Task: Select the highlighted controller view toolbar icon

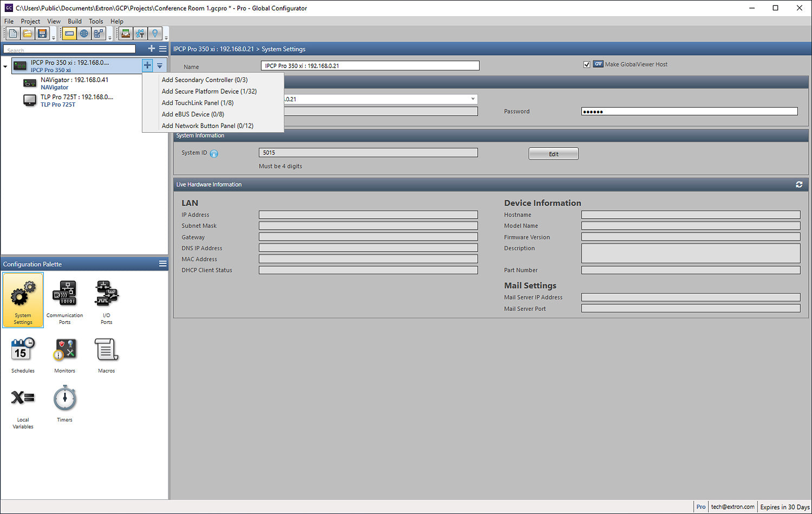Action: coord(69,34)
